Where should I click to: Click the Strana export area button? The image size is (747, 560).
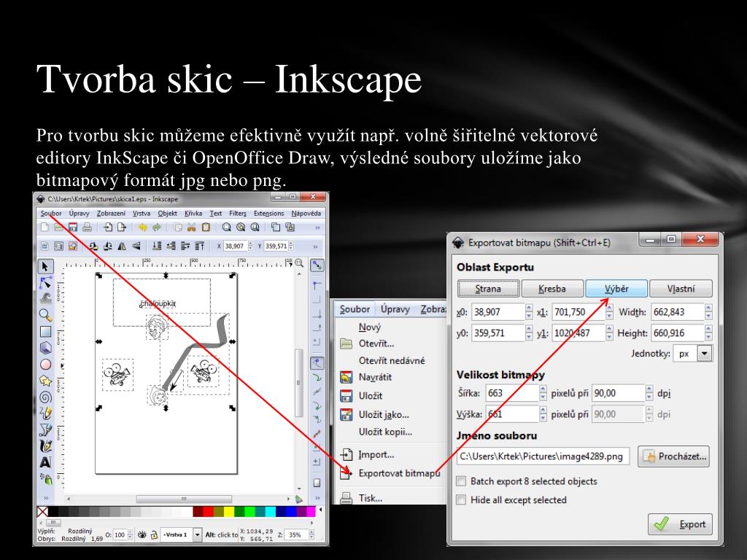[488, 289]
